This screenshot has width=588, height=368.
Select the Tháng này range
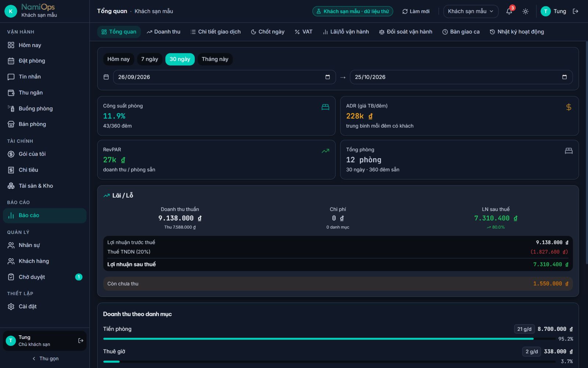215,59
